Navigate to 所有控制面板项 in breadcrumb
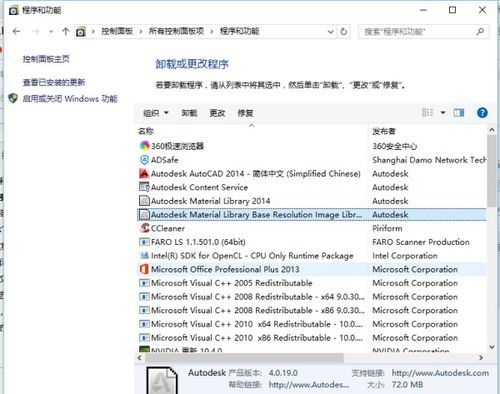This screenshot has height=394, width=500. [176, 31]
